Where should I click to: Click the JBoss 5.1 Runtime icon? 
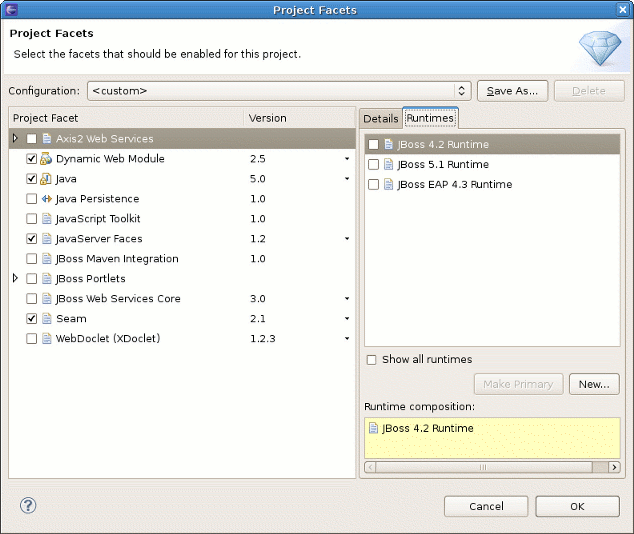pyautogui.click(x=389, y=165)
